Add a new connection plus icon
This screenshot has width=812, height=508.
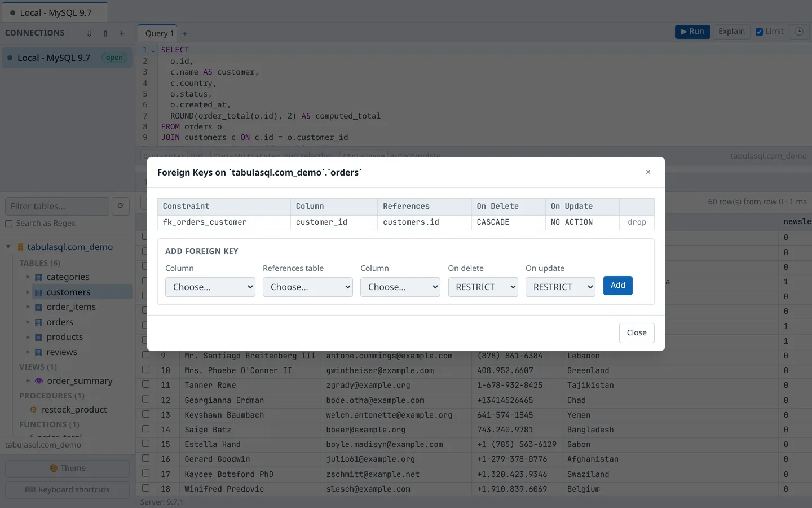coord(122,33)
